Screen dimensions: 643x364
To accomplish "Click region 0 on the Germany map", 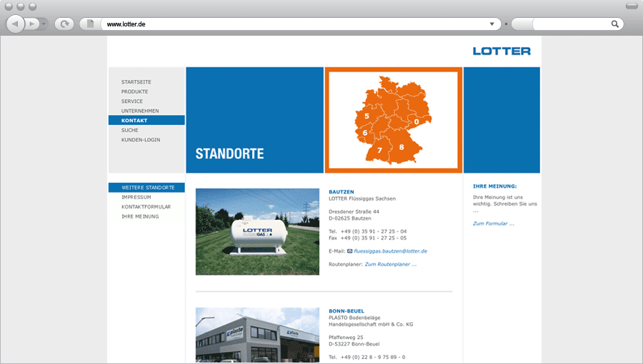I will tap(417, 121).
